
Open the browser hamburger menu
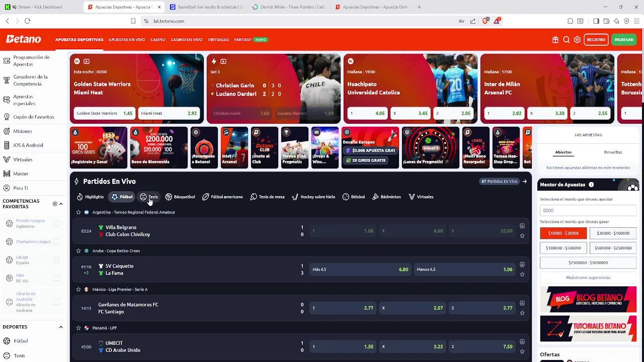pyautogui.click(x=636, y=21)
